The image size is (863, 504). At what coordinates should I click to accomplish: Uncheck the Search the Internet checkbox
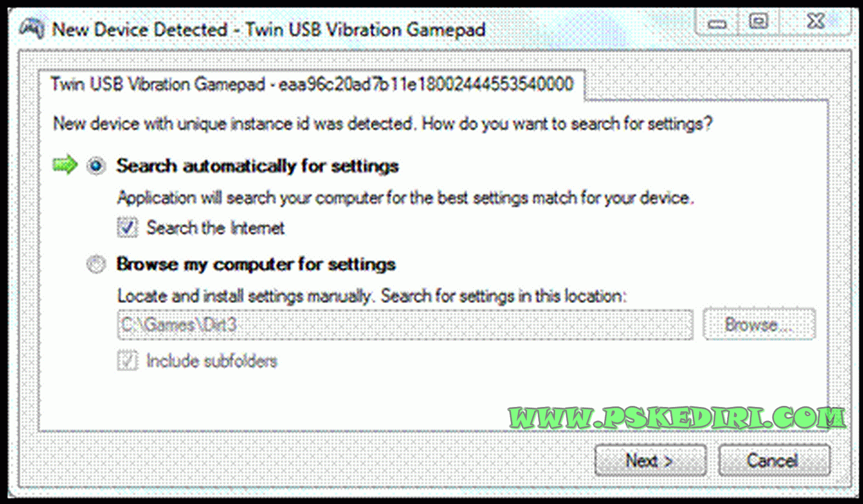(127, 227)
